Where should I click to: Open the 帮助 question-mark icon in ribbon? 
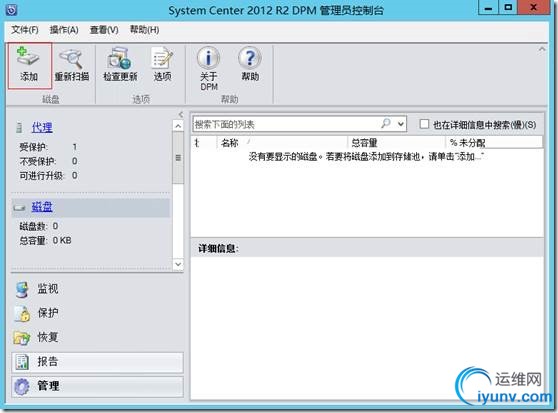pyautogui.click(x=250, y=58)
